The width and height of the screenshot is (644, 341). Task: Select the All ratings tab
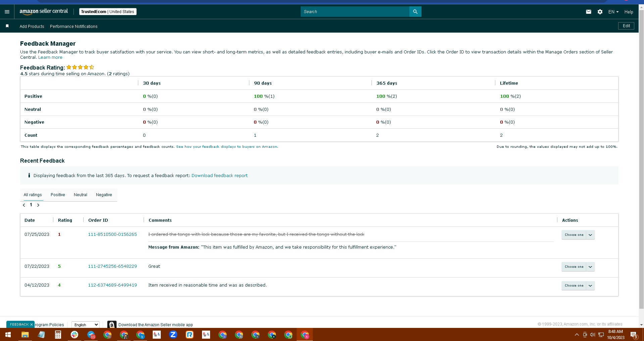33,195
